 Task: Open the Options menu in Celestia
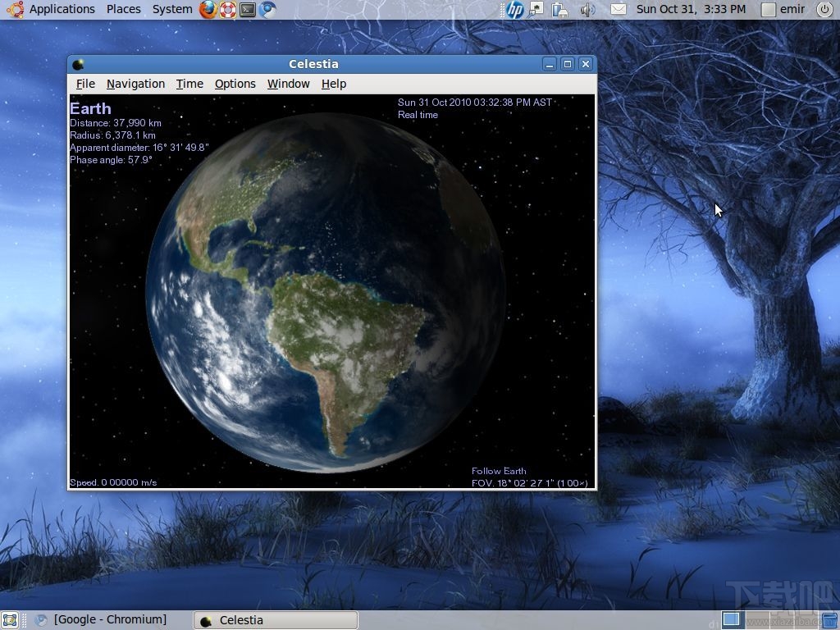pos(235,84)
